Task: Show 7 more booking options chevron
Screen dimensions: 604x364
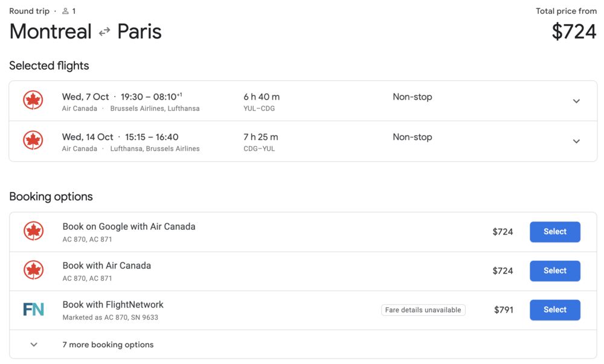Action: [x=34, y=345]
